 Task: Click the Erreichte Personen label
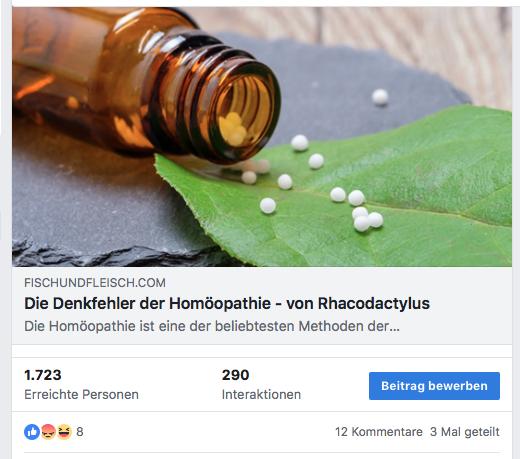81,395
